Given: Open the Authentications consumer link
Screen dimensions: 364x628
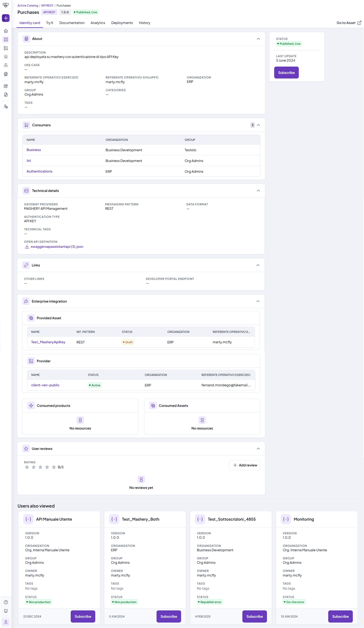Looking at the screenshot, I should click(x=39, y=171).
